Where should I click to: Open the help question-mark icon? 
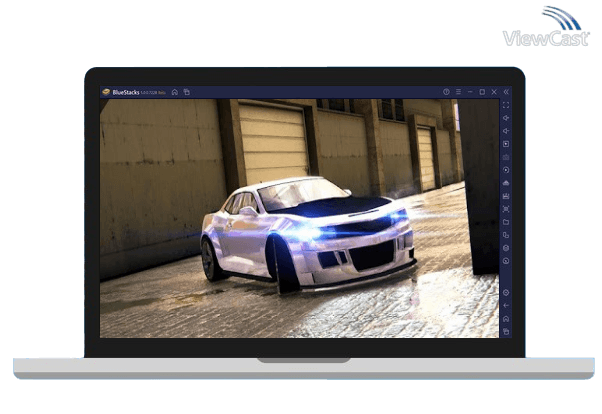click(x=446, y=92)
